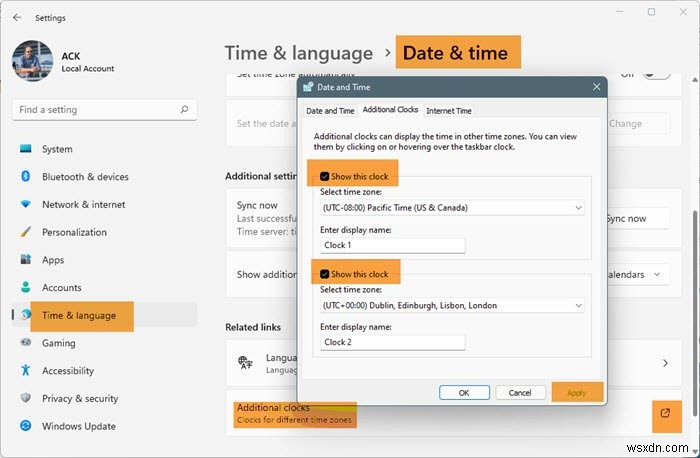The image size is (700, 458).
Task: Click the Gaming controller icon
Action: point(26,342)
